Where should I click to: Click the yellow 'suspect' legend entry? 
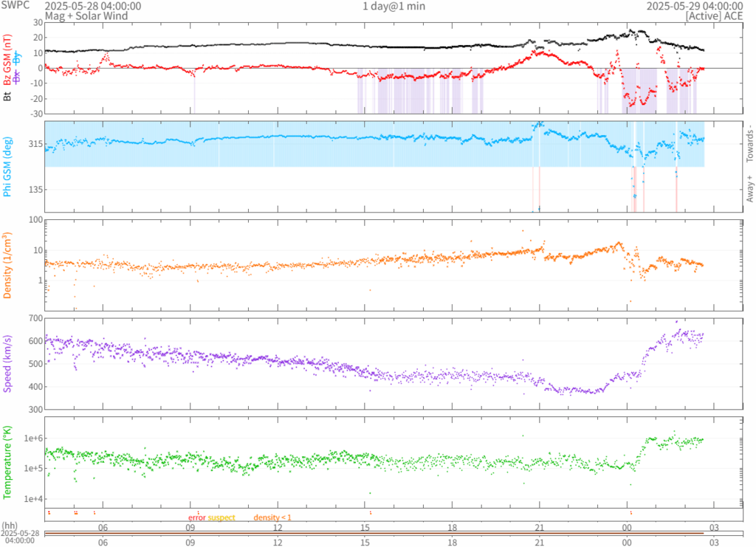pyautogui.click(x=221, y=518)
